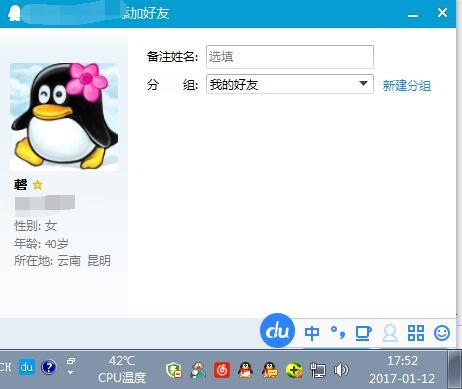This screenshot has width=462, height=389.
Task: Minimize the add friend window
Action: tap(413, 15)
